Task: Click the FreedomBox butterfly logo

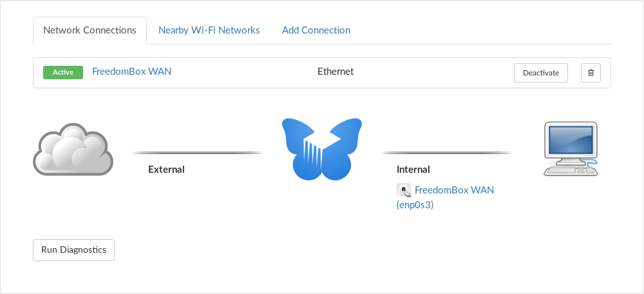Action: coord(322,149)
